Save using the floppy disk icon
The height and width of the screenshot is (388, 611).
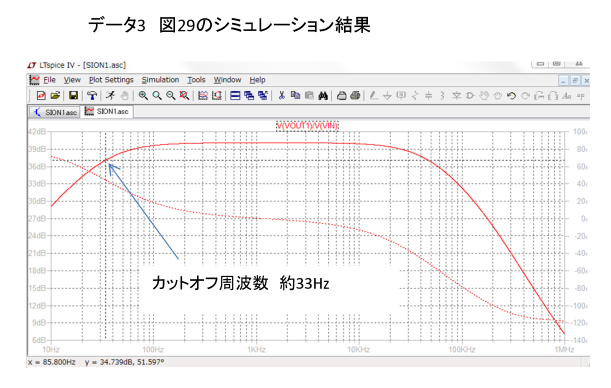[73, 95]
